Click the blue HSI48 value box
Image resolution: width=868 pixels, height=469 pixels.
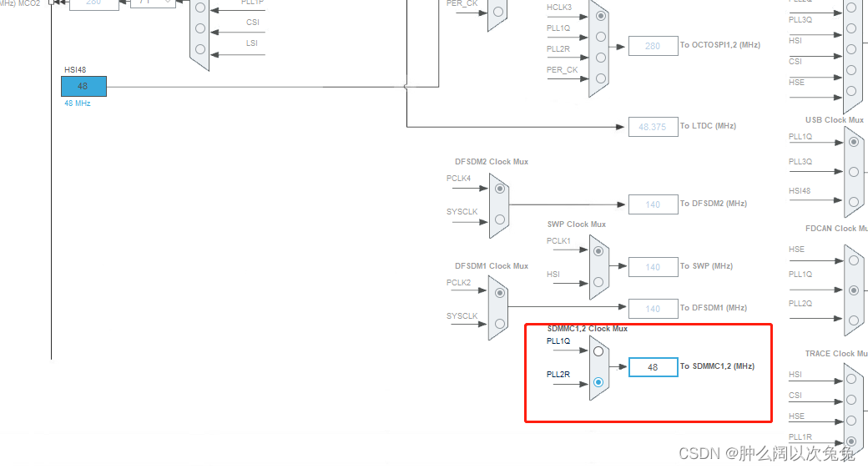tap(83, 87)
